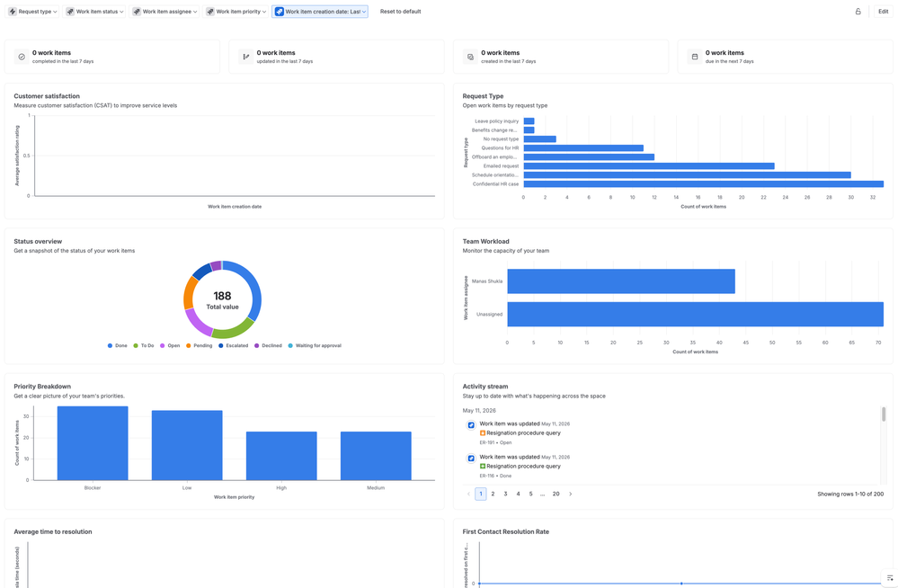
Task: Open the Work item assignee dropdown
Action: [164, 12]
